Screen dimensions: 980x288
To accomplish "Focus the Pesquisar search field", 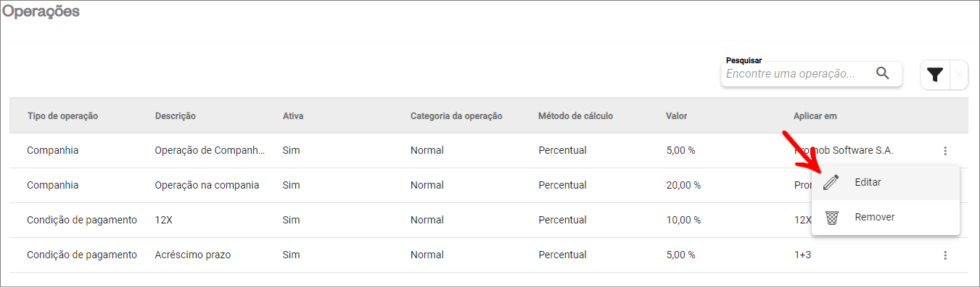I will click(798, 73).
